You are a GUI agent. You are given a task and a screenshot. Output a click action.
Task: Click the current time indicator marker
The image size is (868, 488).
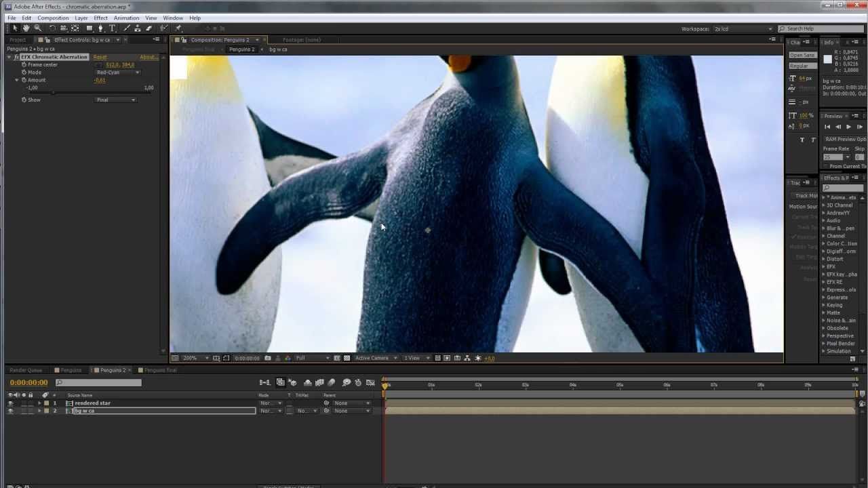point(385,385)
